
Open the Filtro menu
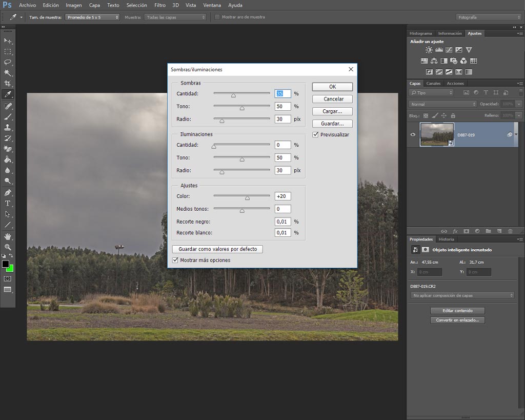click(160, 5)
